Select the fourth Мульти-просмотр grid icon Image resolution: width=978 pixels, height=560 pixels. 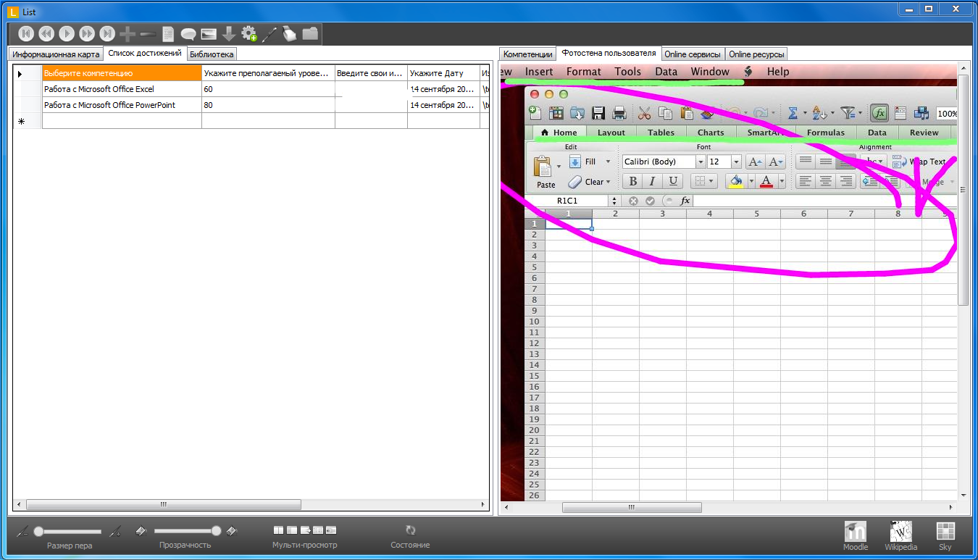pos(318,530)
